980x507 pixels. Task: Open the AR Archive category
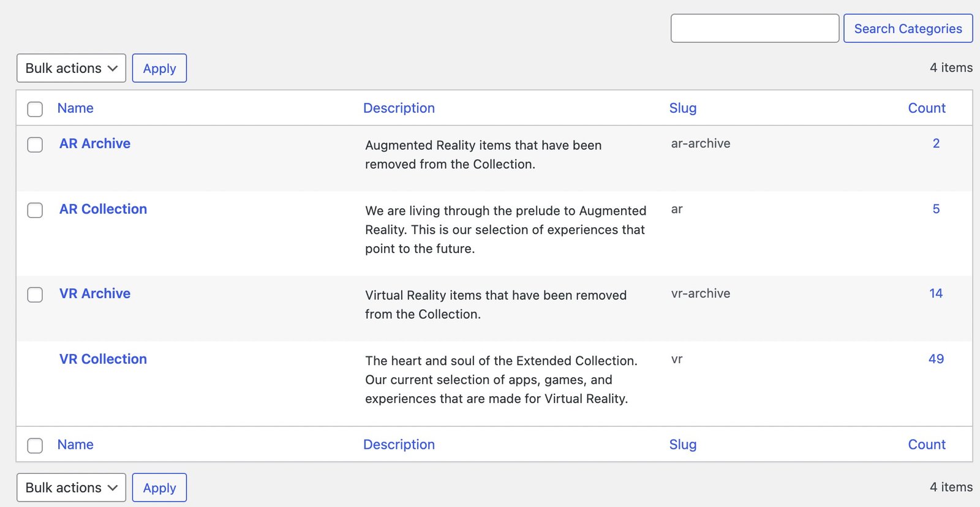point(95,143)
